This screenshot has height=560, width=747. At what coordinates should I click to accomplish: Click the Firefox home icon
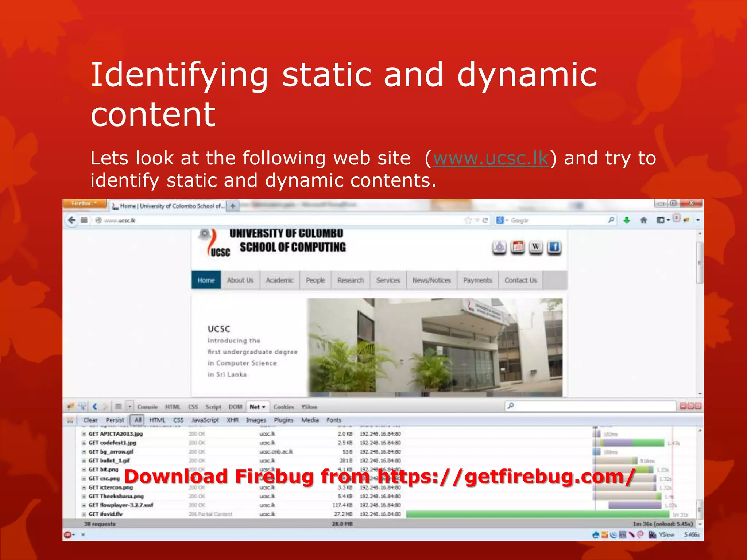point(644,220)
